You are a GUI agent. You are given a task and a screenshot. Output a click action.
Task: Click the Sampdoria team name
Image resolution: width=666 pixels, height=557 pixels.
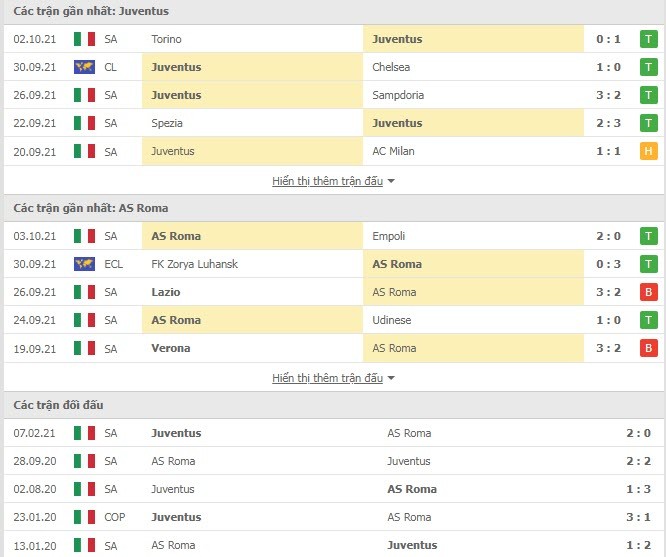point(398,95)
